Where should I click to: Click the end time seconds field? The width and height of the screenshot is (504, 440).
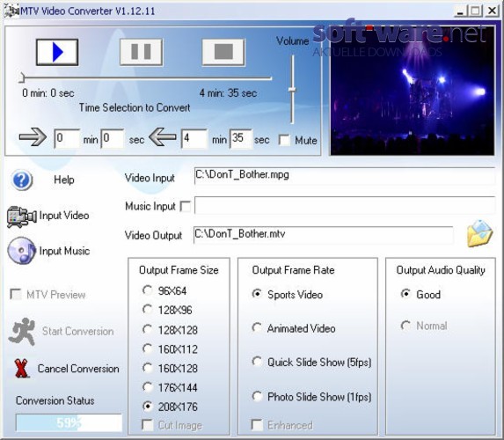241,139
